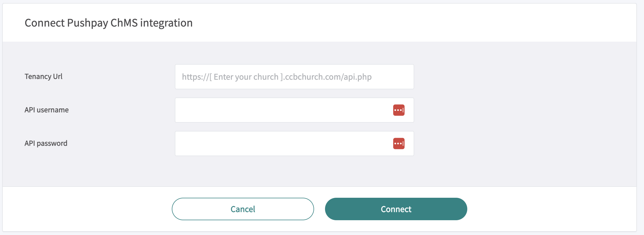Open autofill icon beside API password
644x235 pixels.
399,144
